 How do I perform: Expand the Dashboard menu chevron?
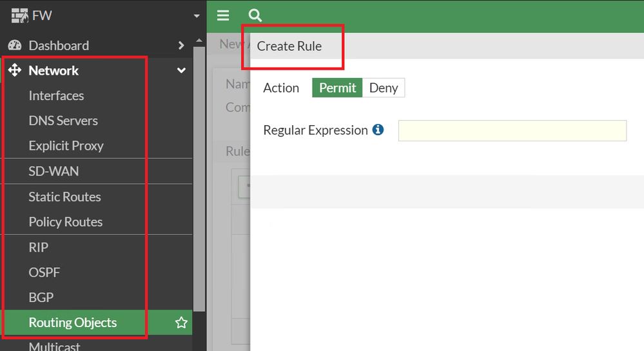pos(181,46)
